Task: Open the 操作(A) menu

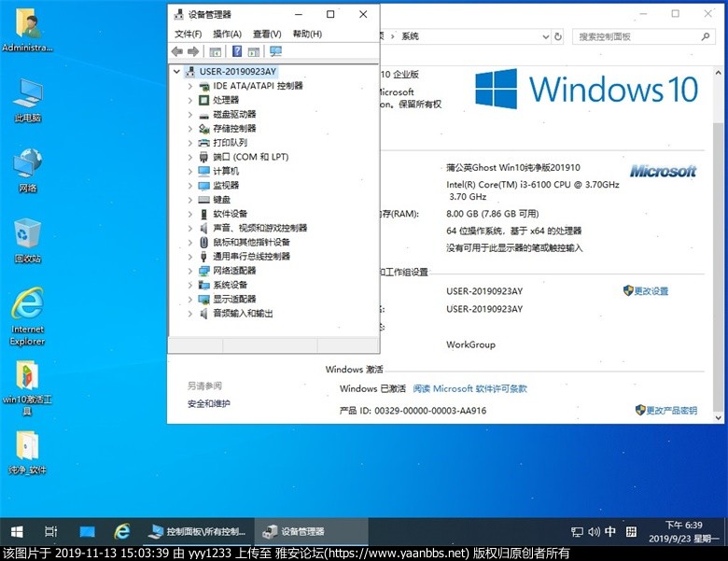Action: (x=227, y=34)
